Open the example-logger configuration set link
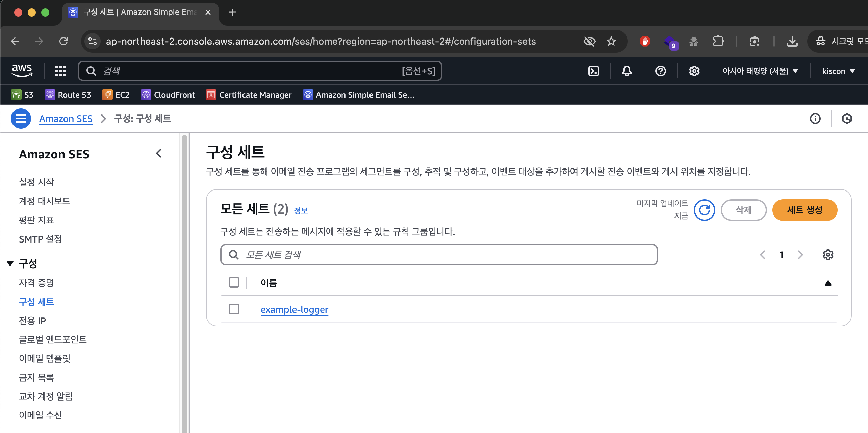The height and width of the screenshot is (433, 868). coord(294,309)
